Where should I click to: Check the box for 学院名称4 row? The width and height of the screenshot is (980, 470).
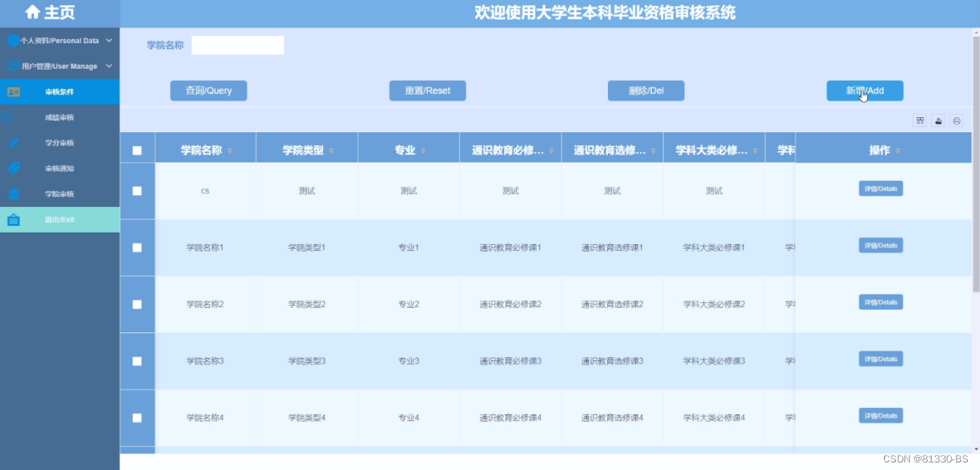click(137, 418)
